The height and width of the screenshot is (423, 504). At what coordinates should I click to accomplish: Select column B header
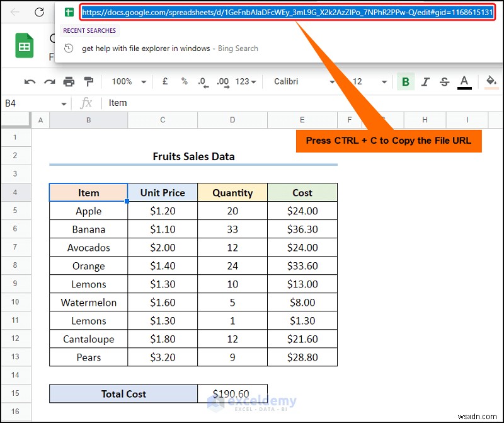[88, 120]
